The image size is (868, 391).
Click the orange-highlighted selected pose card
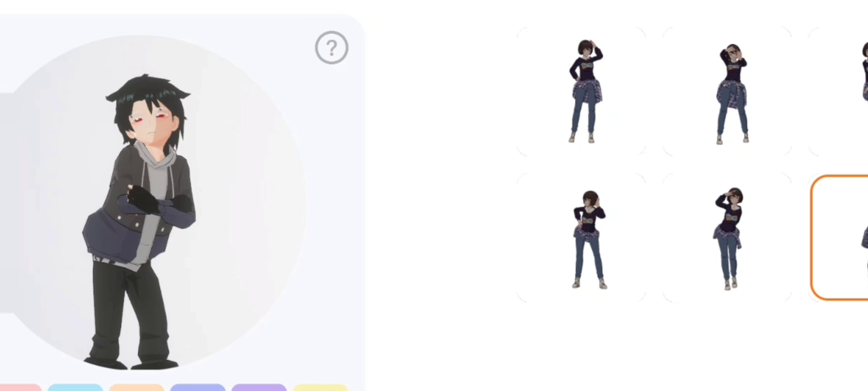[x=840, y=238]
